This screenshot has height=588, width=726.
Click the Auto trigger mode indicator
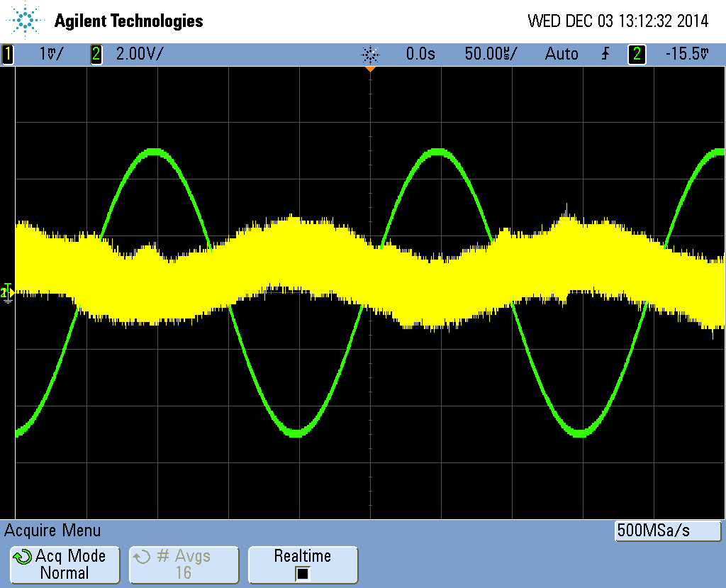tap(561, 54)
